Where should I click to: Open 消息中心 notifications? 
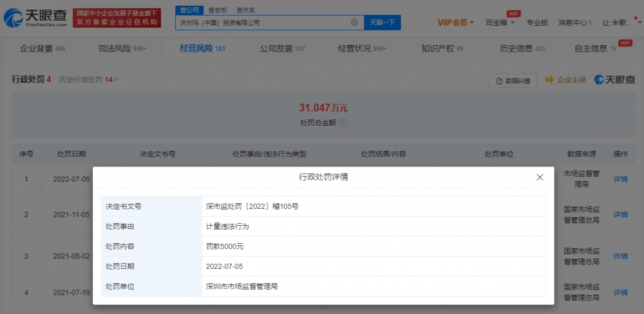[574, 23]
